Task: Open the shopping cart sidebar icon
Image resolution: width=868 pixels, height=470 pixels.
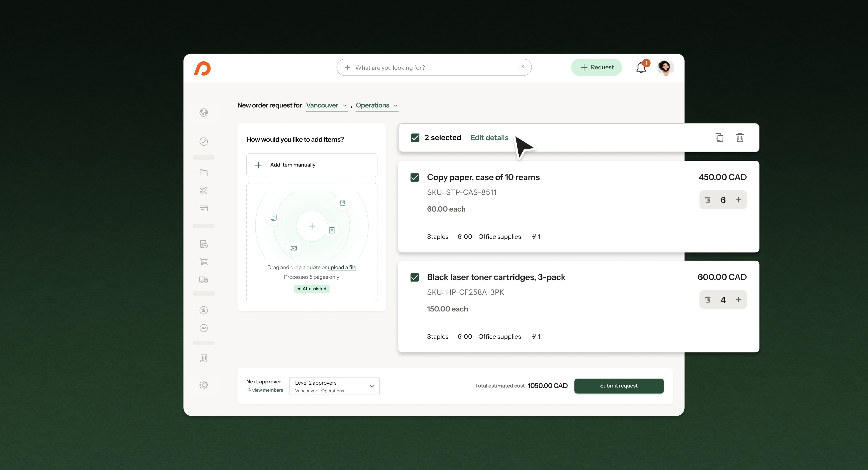Action: point(203,262)
